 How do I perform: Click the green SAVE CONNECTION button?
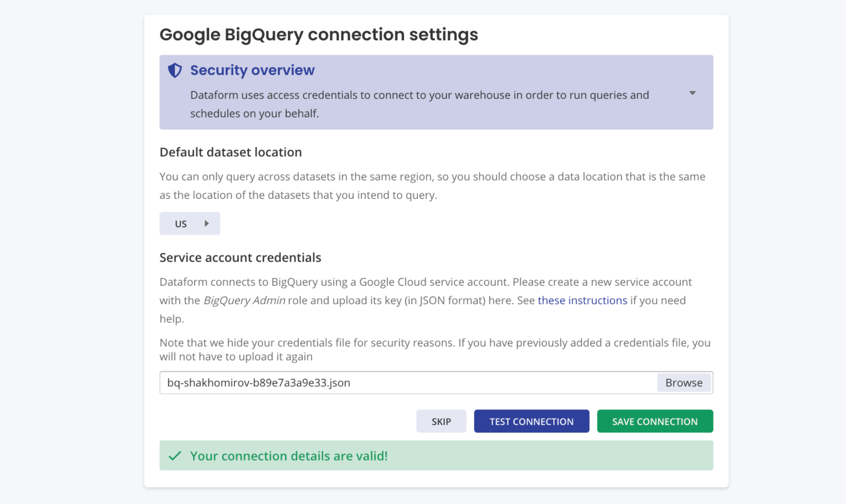[655, 422]
